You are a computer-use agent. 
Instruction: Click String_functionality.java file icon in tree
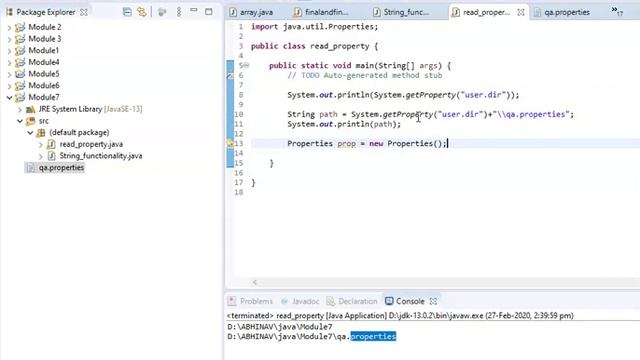[x=51, y=156]
